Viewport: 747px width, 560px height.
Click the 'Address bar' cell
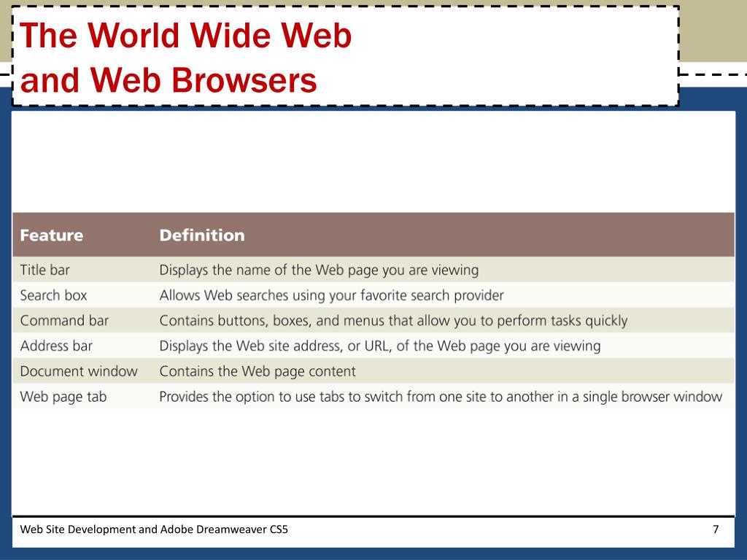[56, 346]
